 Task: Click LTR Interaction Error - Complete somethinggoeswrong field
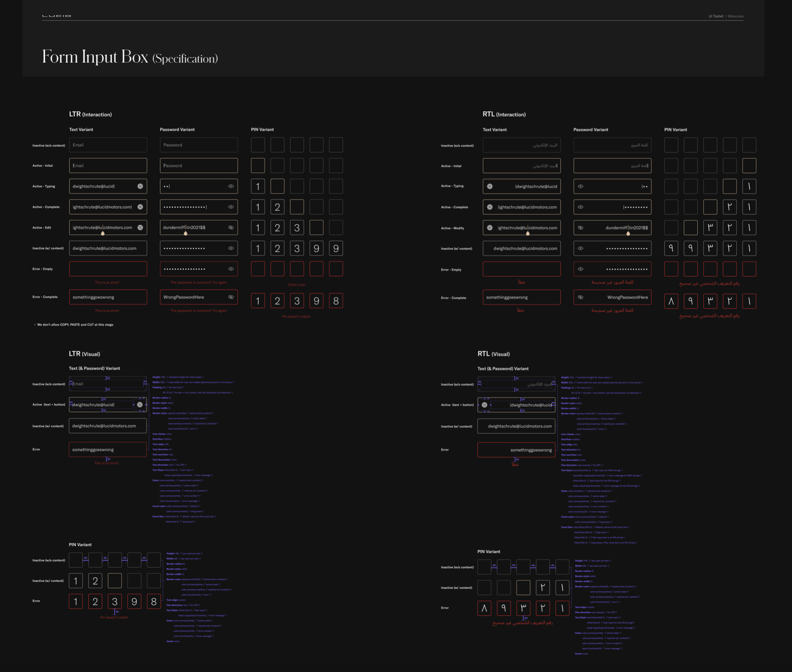coord(108,297)
